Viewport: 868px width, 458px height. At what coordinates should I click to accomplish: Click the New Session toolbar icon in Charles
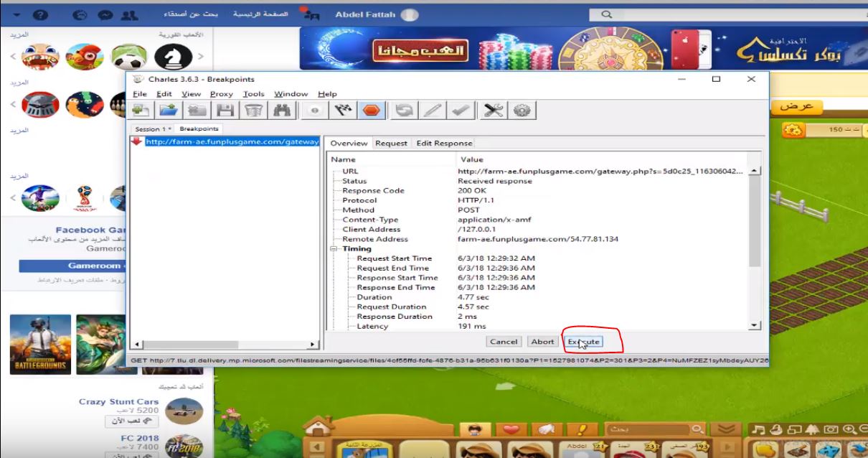tap(141, 110)
